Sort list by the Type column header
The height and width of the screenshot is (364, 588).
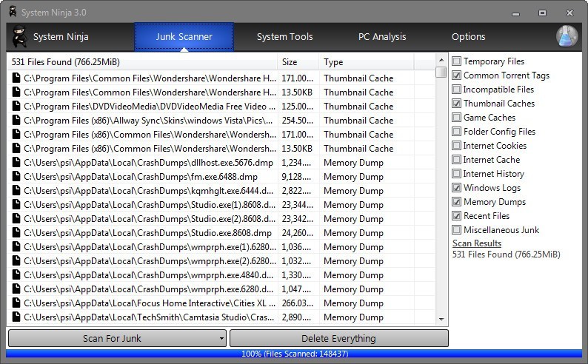click(x=367, y=62)
